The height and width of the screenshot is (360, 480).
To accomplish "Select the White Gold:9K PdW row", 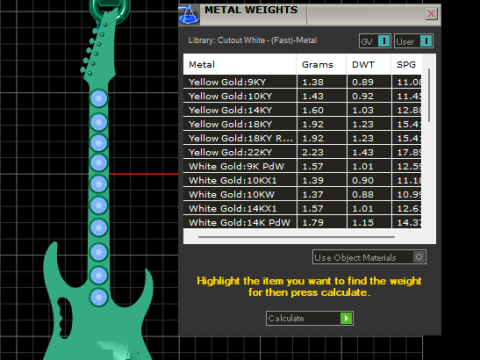I will (x=302, y=166).
